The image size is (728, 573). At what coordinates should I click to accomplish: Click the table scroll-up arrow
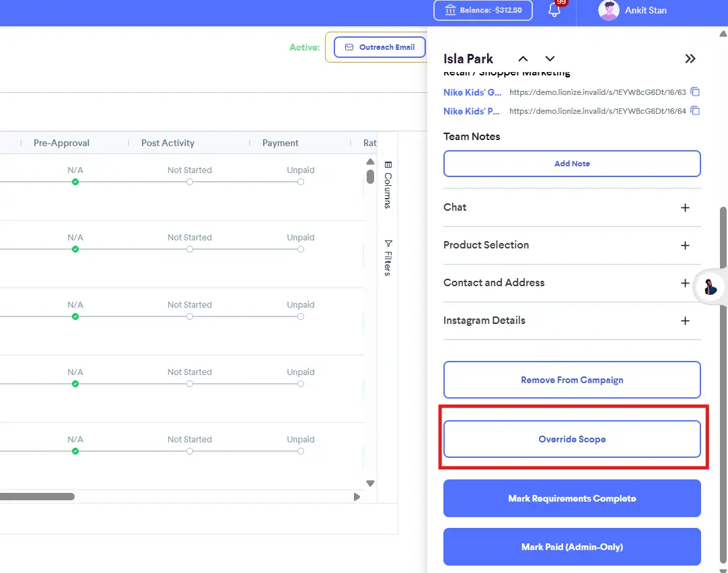pyautogui.click(x=370, y=162)
